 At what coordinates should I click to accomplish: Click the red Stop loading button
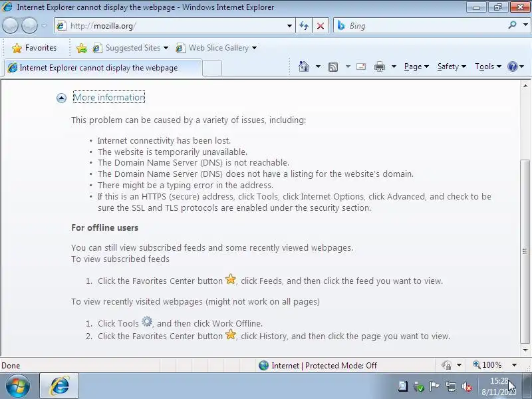coord(321,26)
